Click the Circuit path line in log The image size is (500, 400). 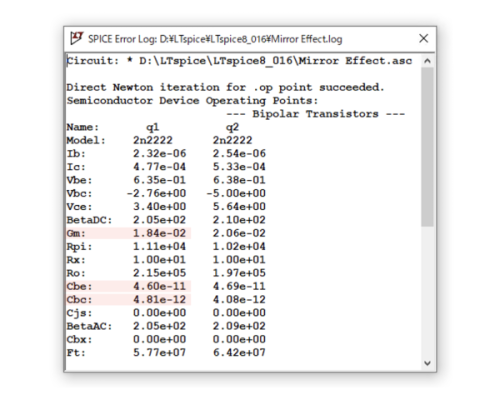point(239,61)
